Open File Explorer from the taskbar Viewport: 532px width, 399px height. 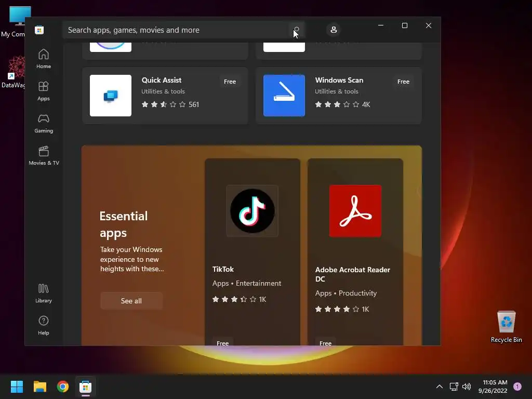pyautogui.click(x=39, y=387)
